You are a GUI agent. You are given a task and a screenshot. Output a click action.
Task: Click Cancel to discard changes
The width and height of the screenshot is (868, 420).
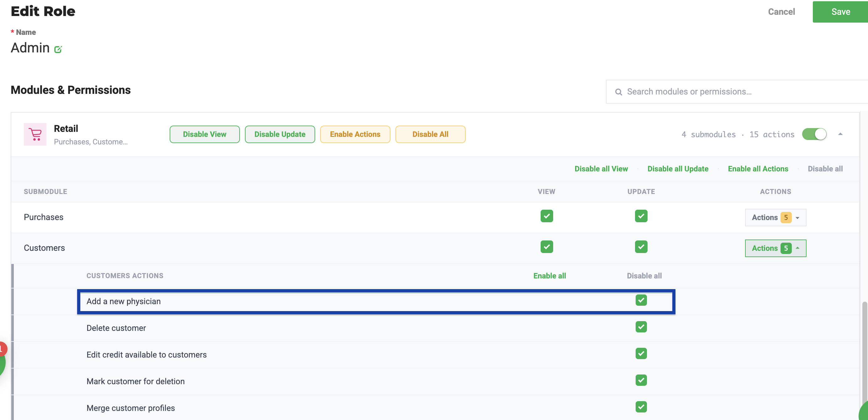781,12
